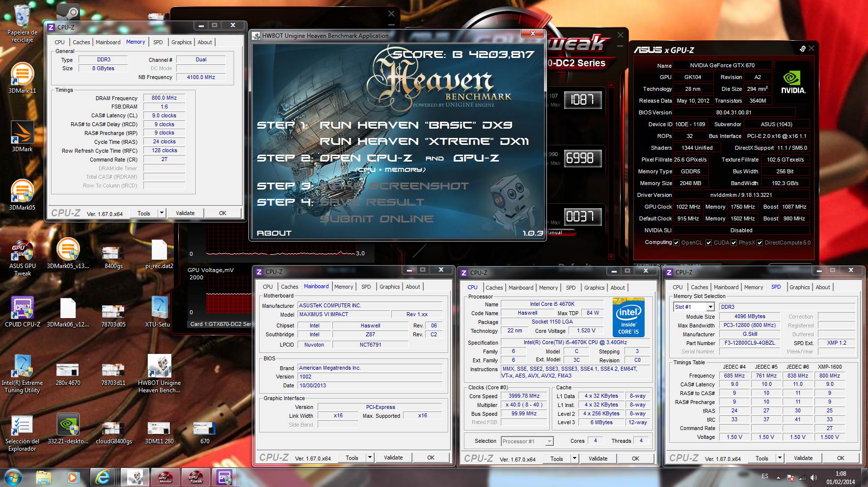This screenshot has height=487, width=868.
Task: Click the ES language indicator in system tray
Action: pyautogui.click(x=764, y=476)
